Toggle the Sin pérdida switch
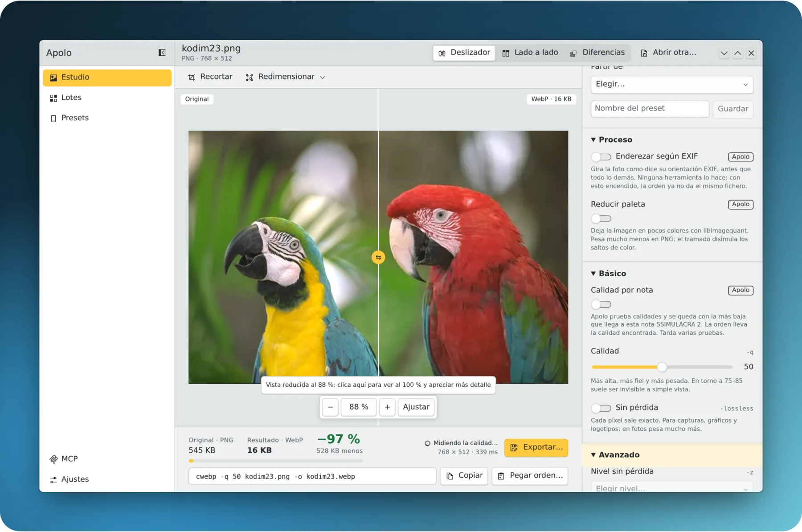 point(601,408)
